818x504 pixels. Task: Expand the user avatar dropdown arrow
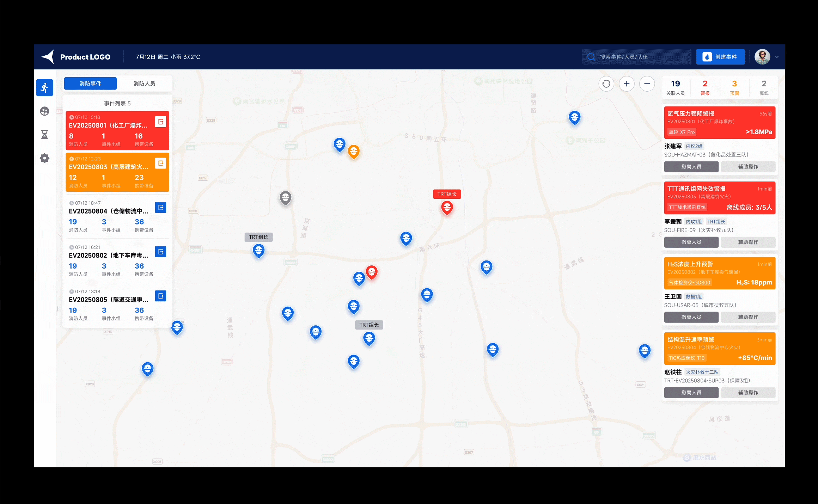[777, 57]
